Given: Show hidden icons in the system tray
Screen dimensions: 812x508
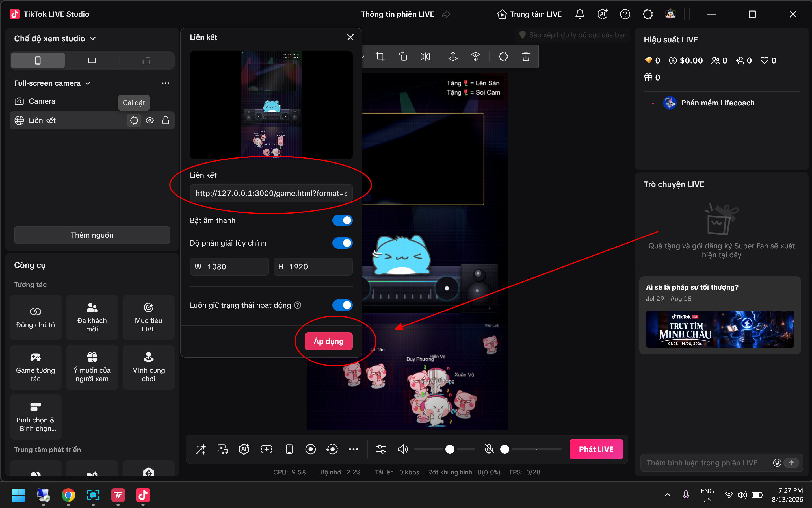Looking at the screenshot, I should (x=668, y=495).
